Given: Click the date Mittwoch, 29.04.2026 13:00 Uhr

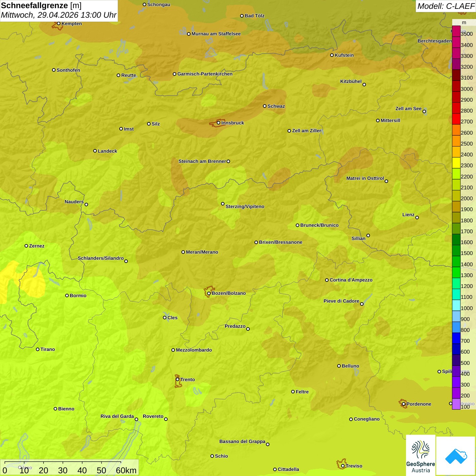Looking at the screenshot, I should [x=58, y=15].
